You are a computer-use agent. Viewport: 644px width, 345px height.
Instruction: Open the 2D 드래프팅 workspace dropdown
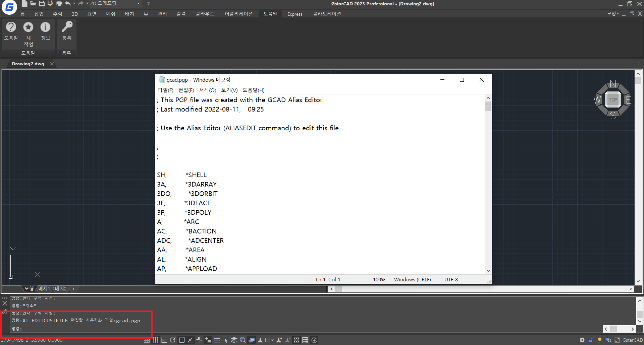(115, 3)
